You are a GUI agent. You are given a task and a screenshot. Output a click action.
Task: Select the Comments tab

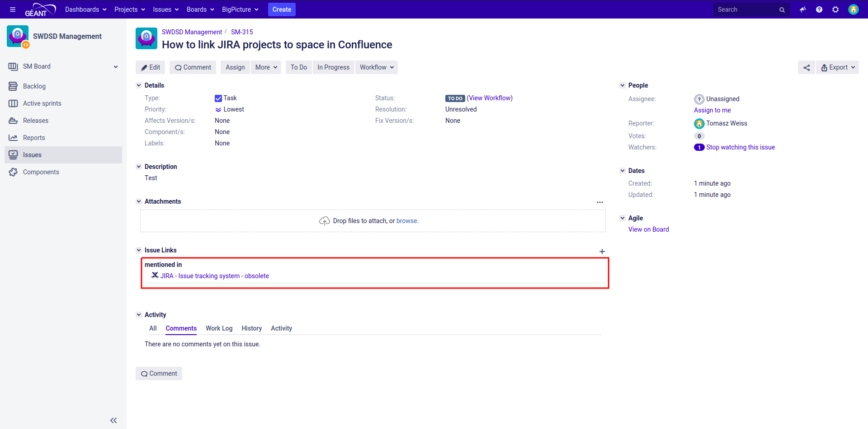181,328
